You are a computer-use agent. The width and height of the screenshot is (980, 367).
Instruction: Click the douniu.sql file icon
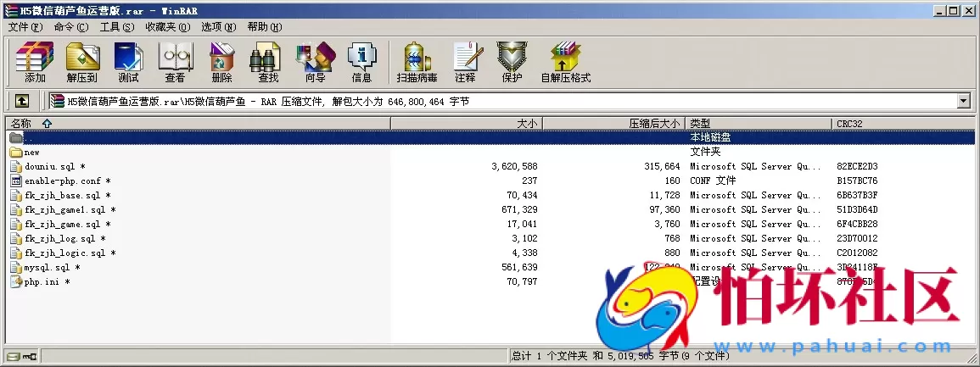(x=16, y=167)
